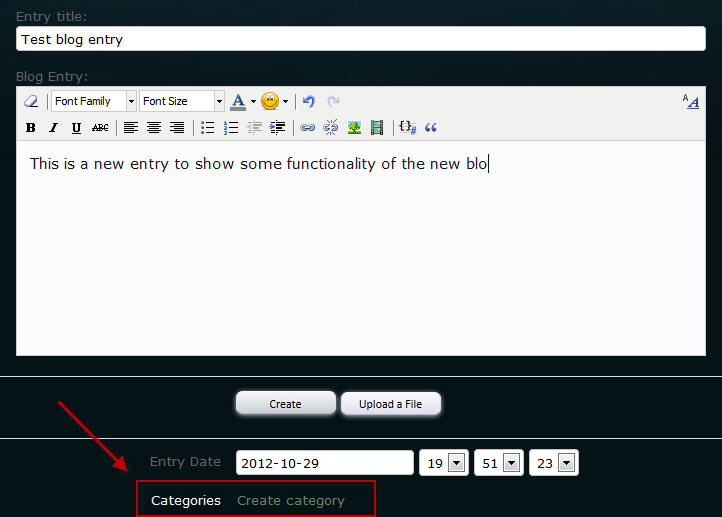Toggle underline formatting

click(76, 128)
